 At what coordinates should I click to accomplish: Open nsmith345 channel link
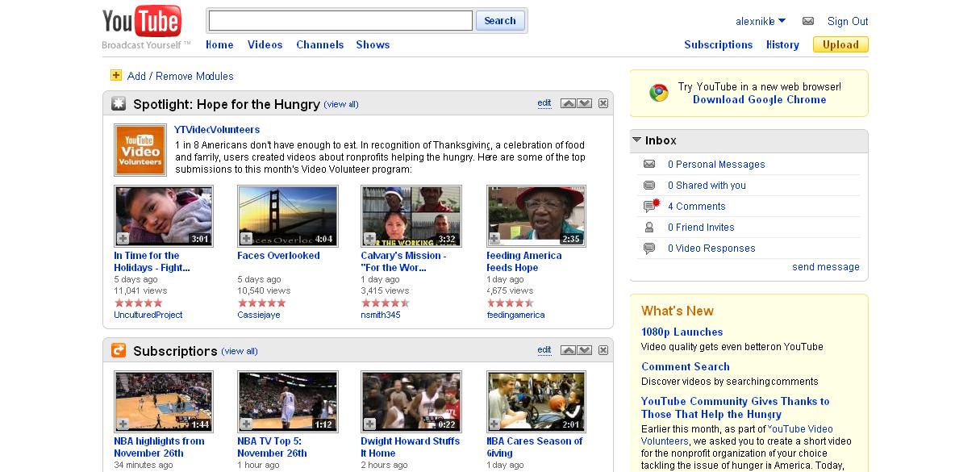[x=381, y=315]
